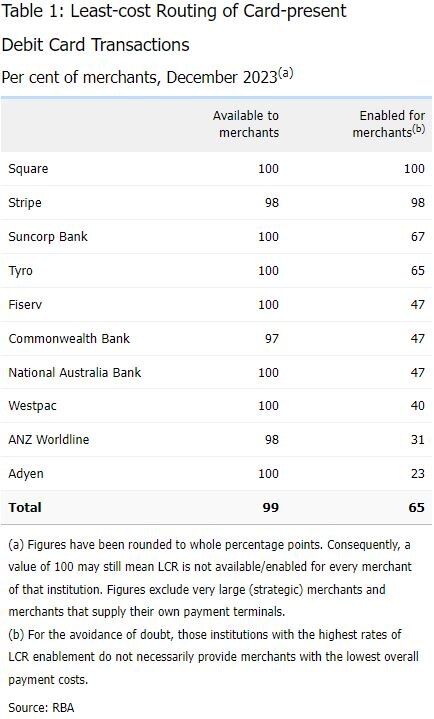Click the 'Enabled for merchants' column header
The width and height of the screenshot is (434, 719).
[389, 124]
